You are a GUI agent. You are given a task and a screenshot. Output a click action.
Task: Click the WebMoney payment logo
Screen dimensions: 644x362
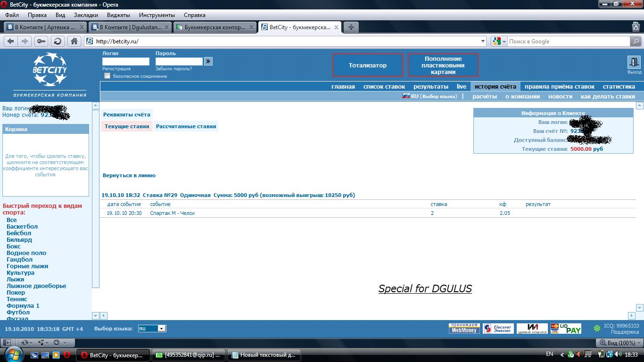coord(464,329)
